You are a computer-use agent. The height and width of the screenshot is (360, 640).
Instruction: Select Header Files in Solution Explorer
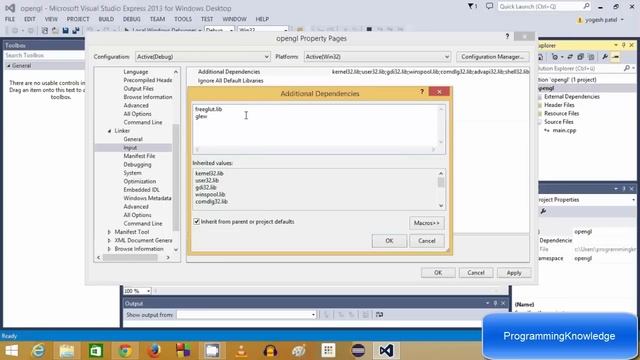(x=559, y=105)
